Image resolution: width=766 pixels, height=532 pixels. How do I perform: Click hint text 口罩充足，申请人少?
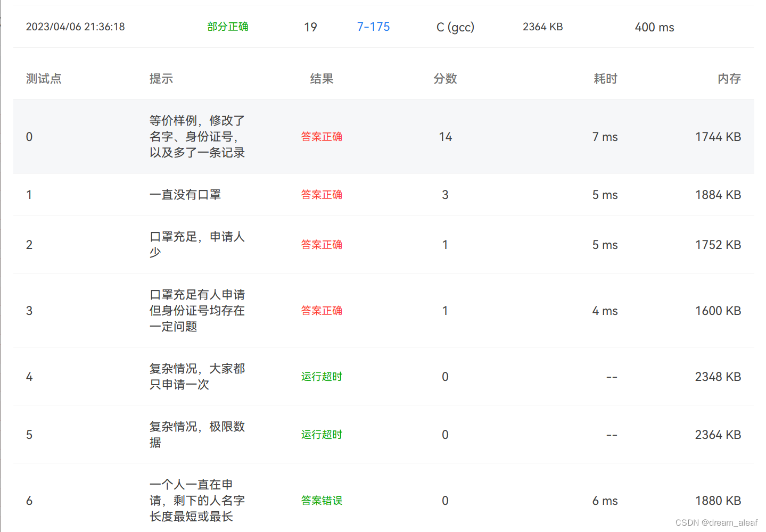(197, 245)
